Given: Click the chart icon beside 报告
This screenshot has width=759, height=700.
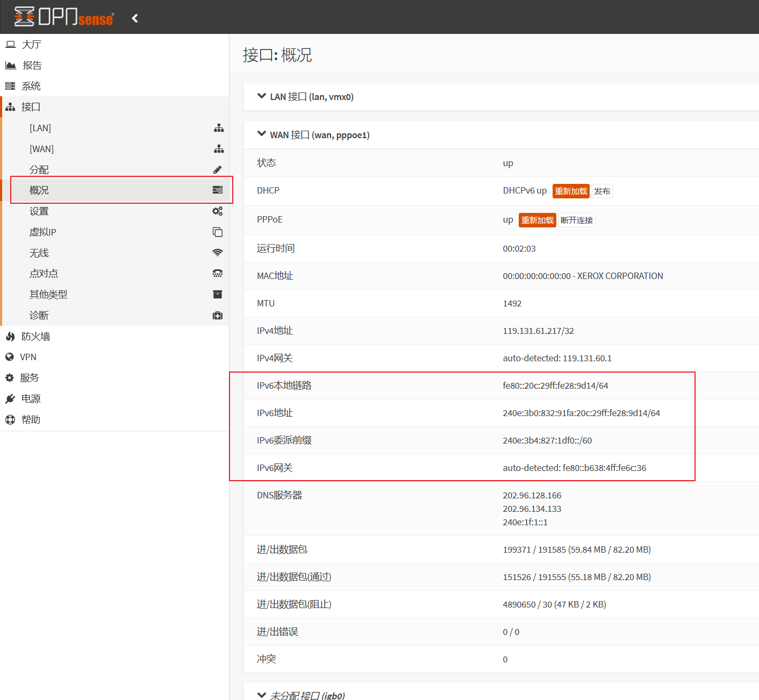Looking at the screenshot, I should coord(10,65).
